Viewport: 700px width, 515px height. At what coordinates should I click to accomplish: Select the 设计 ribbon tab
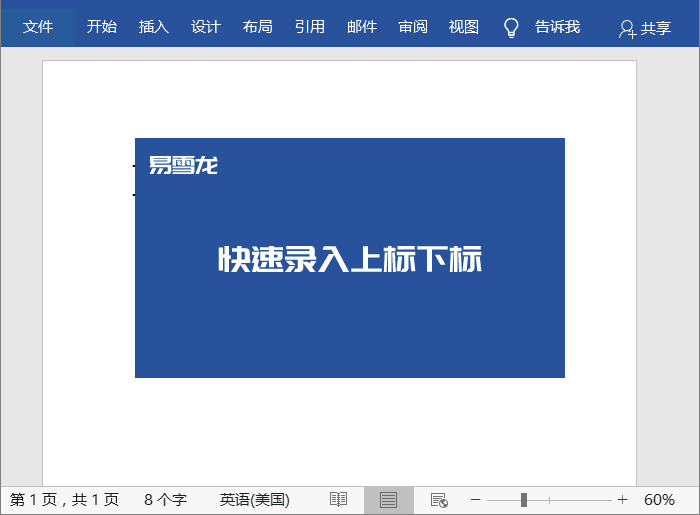tap(206, 27)
